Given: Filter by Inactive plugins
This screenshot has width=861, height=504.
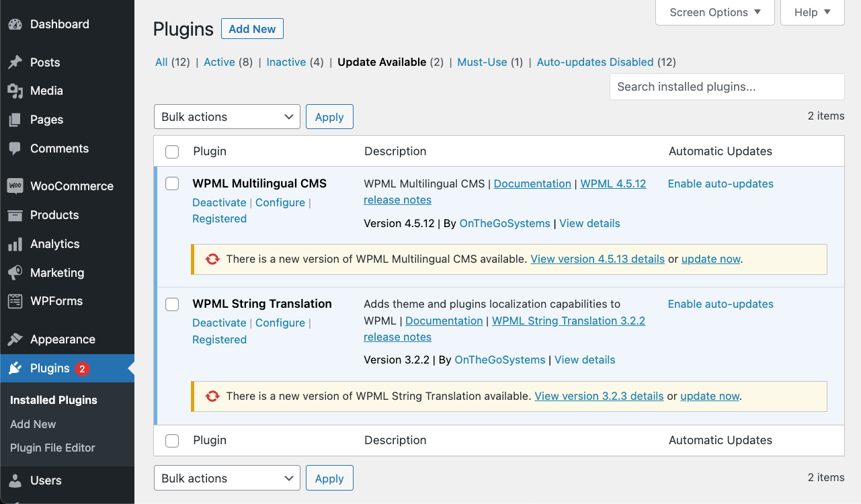Looking at the screenshot, I should pos(286,62).
